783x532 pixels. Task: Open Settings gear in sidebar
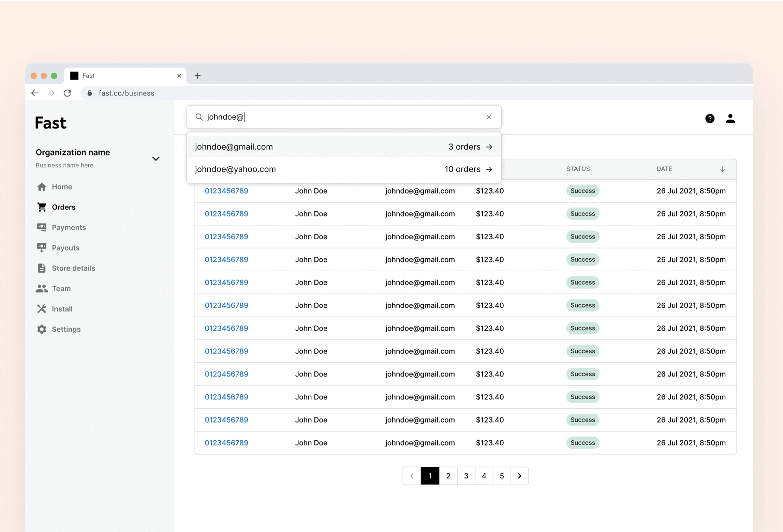click(x=66, y=329)
